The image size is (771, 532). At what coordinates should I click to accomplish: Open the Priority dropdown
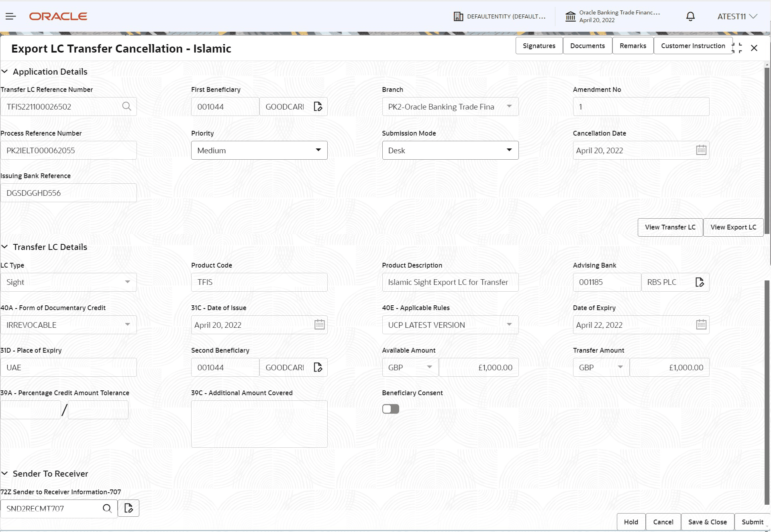259,150
